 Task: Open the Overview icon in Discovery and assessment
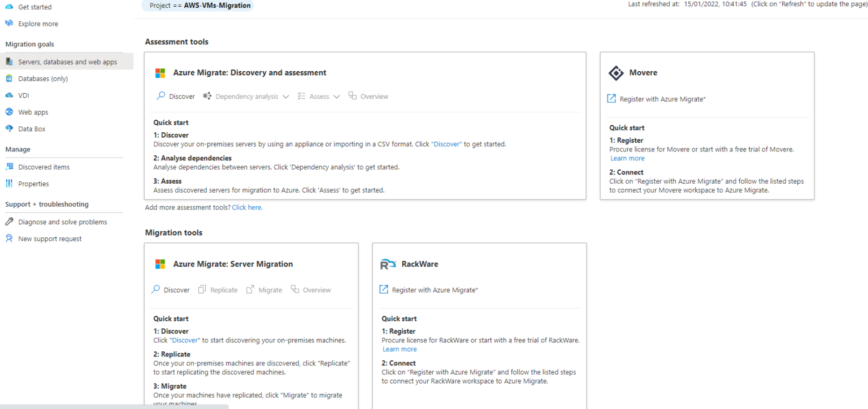(x=368, y=96)
